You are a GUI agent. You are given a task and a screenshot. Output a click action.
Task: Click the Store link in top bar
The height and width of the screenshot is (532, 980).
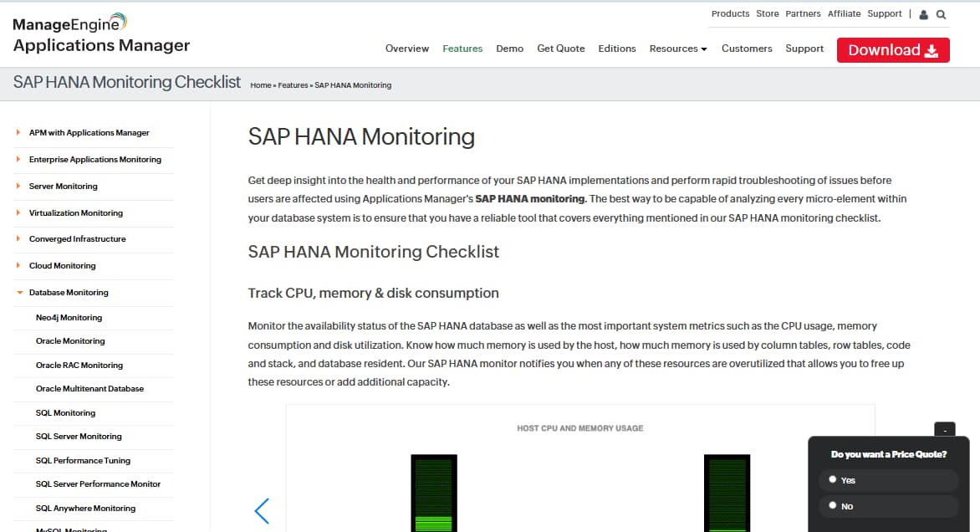click(x=767, y=13)
